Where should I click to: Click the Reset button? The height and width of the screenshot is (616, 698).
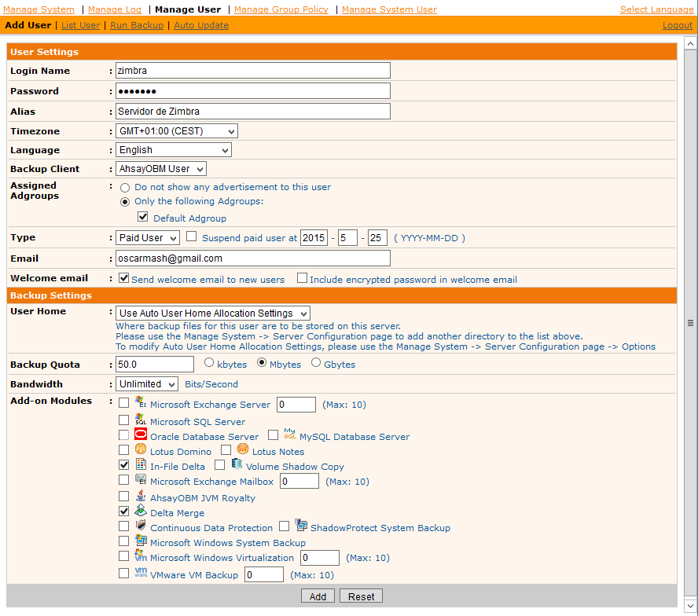[x=361, y=596]
